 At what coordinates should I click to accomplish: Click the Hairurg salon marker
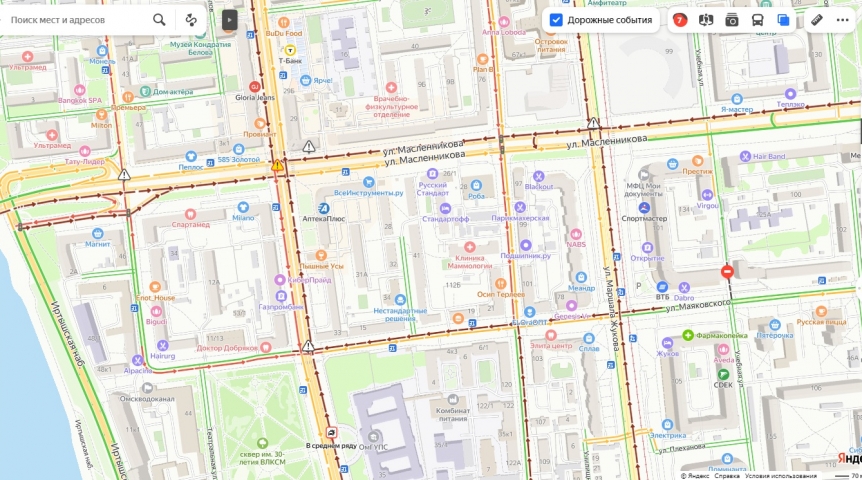coord(162,345)
